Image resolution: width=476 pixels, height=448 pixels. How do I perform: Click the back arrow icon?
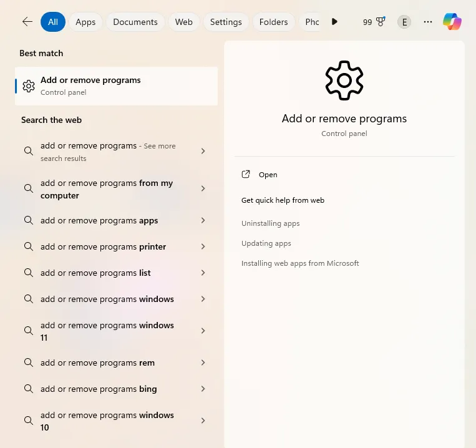point(27,22)
